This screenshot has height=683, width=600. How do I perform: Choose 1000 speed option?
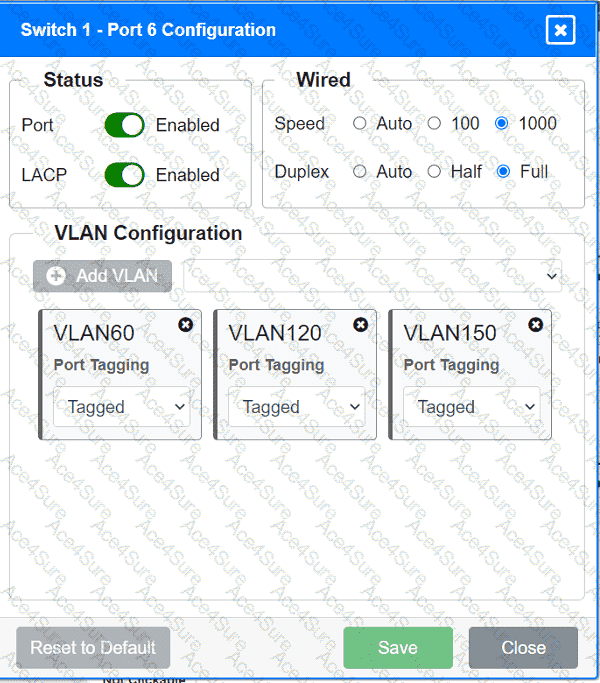(x=502, y=124)
